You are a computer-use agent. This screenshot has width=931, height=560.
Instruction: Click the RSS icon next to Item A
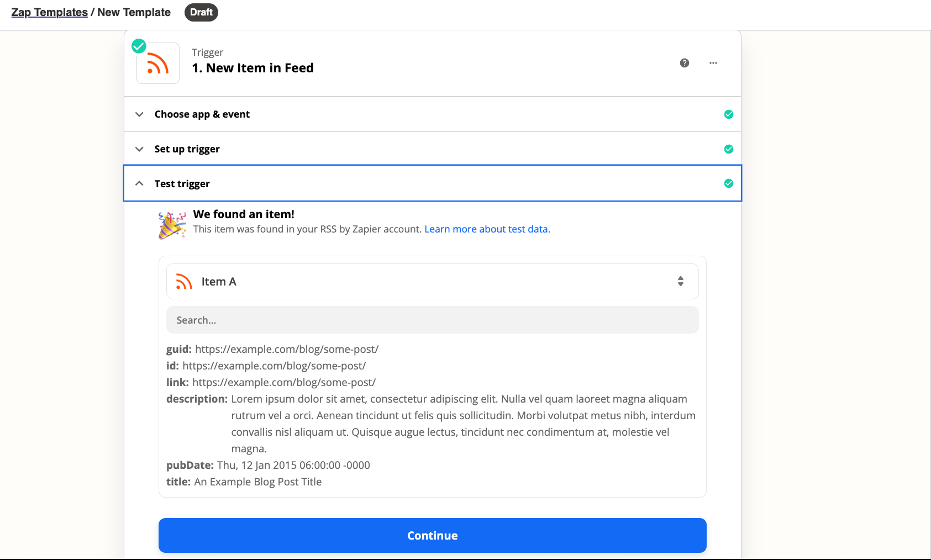(184, 282)
